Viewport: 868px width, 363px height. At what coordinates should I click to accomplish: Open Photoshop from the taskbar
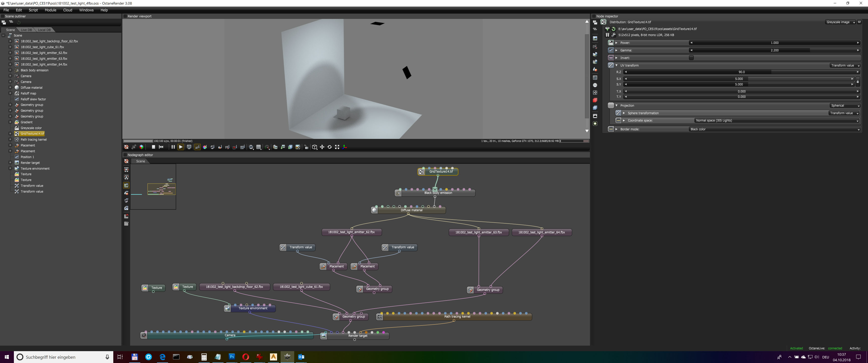(x=232, y=357)
